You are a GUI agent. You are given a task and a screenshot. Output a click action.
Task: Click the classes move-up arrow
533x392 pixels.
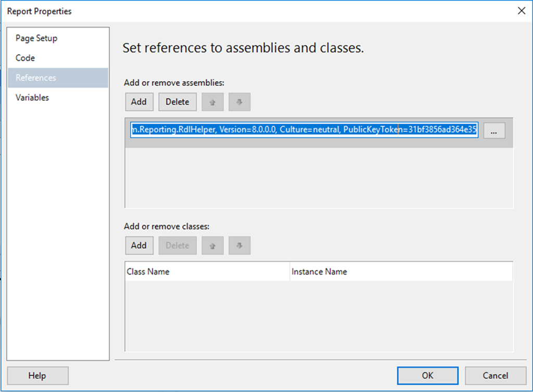[x=212, y=245]
